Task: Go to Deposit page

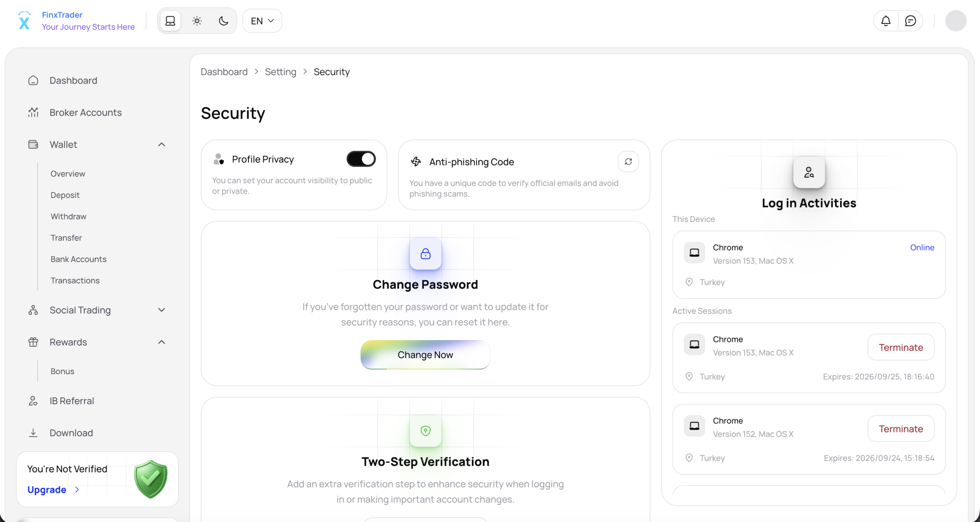Action: tap(65, 195)
